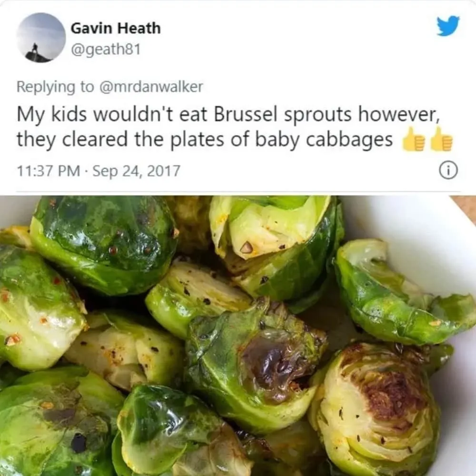This screenshot has height=476, width=476.
Task: Open Gavin Heath's round profile avatar
Action: (41, 38)
